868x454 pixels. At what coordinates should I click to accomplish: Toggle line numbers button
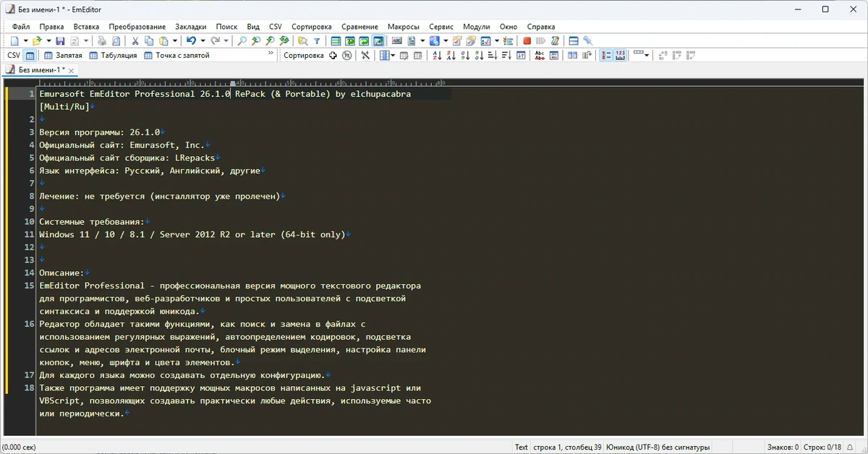point(606,55)
